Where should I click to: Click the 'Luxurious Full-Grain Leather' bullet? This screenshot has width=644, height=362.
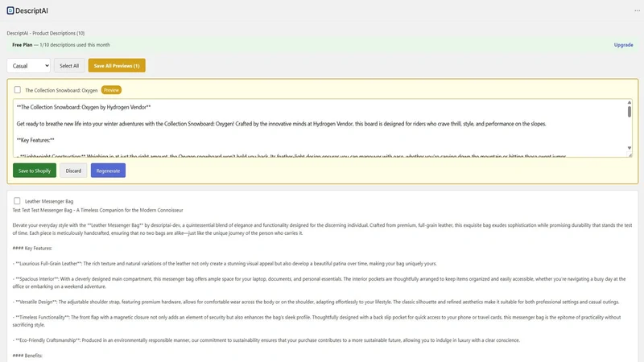tap(225, 264)
